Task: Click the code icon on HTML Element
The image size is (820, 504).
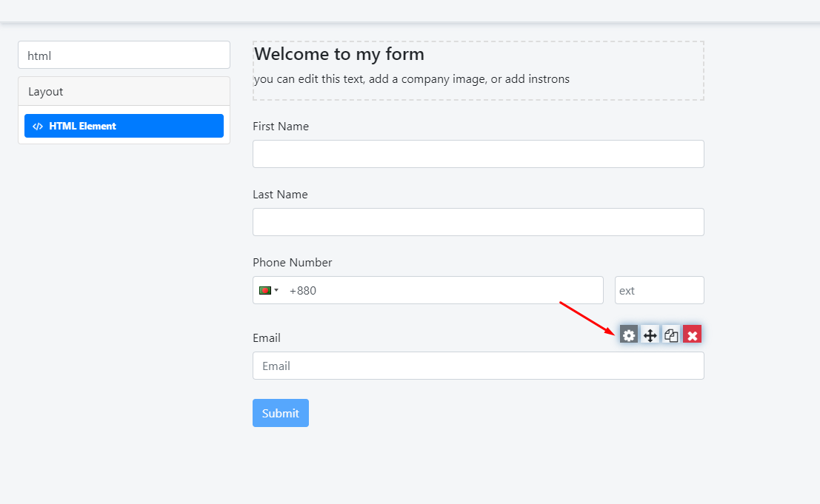Action: coord(38,127)
